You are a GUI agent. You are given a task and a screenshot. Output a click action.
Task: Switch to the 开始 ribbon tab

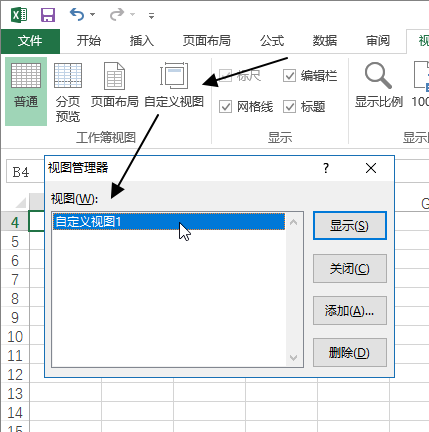coord(89,41)
